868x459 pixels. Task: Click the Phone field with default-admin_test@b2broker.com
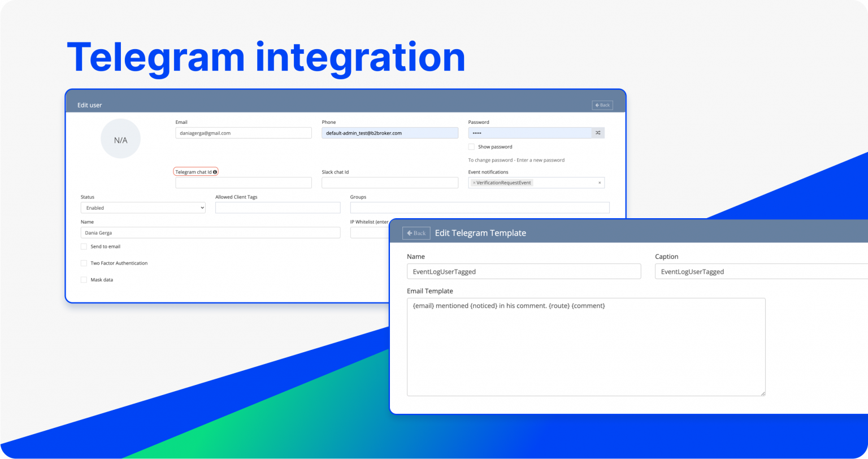click(390, 132)
